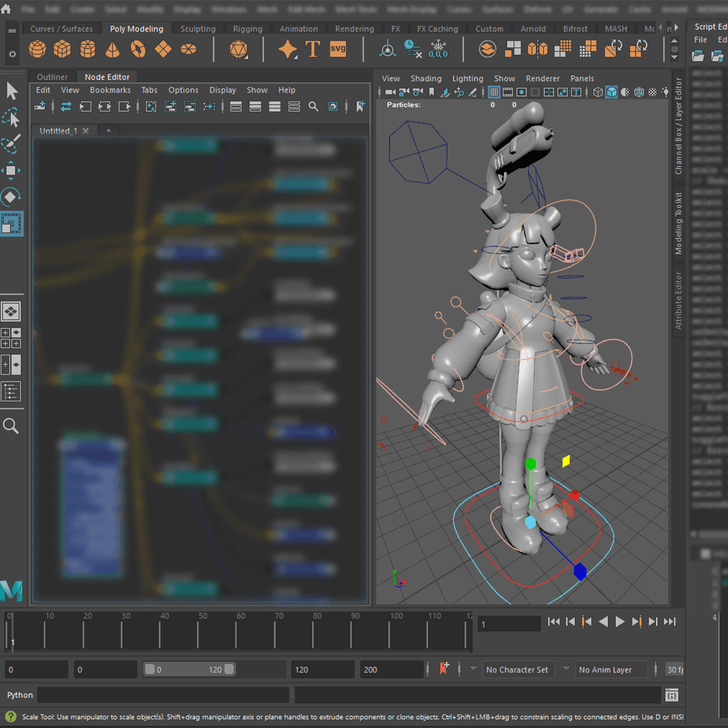Click the Platonic Solid shelf icon
This screenshot has width=728, height=728.
(238, 49)
